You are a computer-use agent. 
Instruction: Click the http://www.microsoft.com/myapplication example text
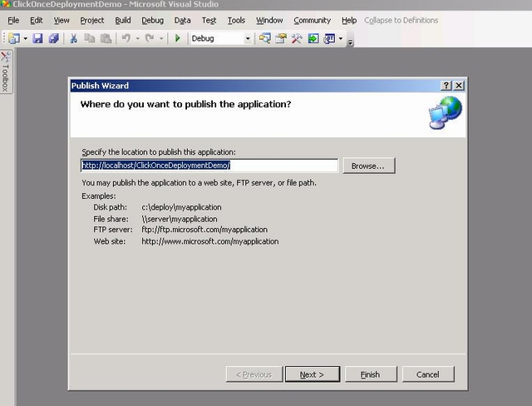tap(210, 241)
